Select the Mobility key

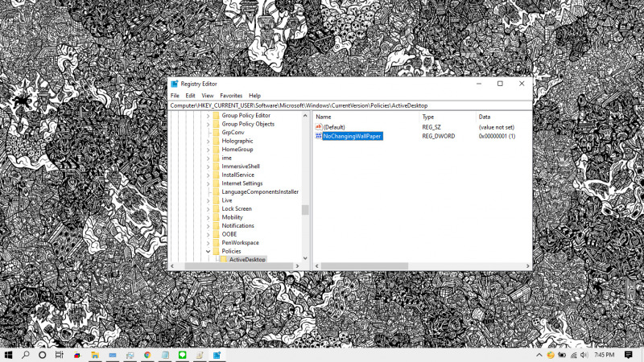click(232, 217)
